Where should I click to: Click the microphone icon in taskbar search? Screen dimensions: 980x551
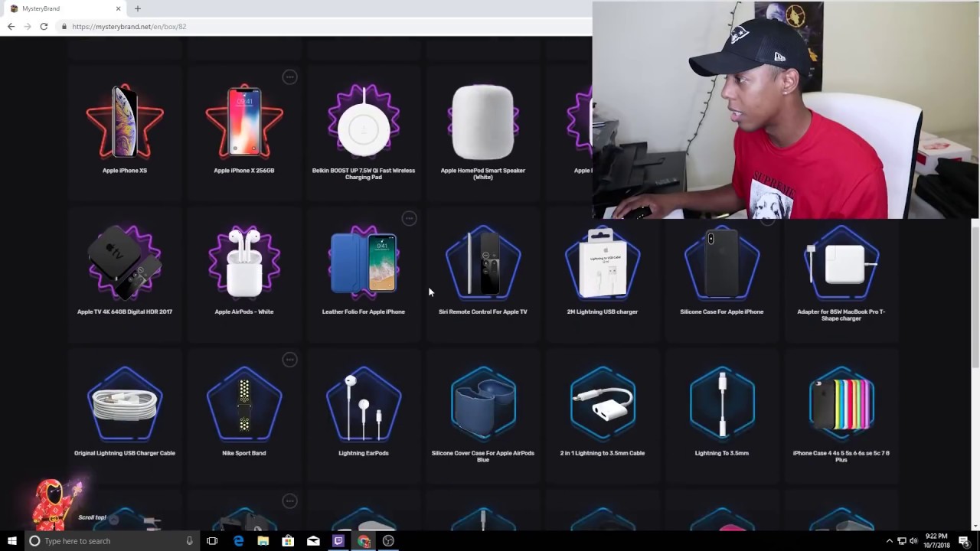[189, 541]
